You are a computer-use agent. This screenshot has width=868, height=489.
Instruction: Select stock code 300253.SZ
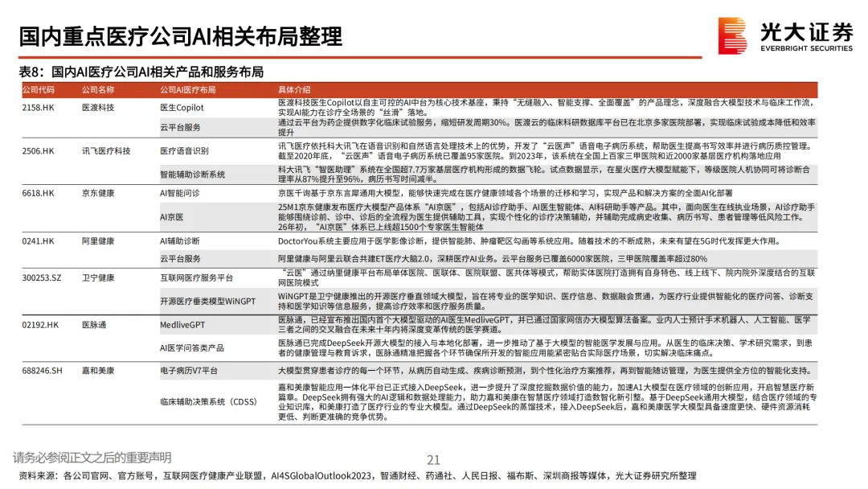click(42, 278)
